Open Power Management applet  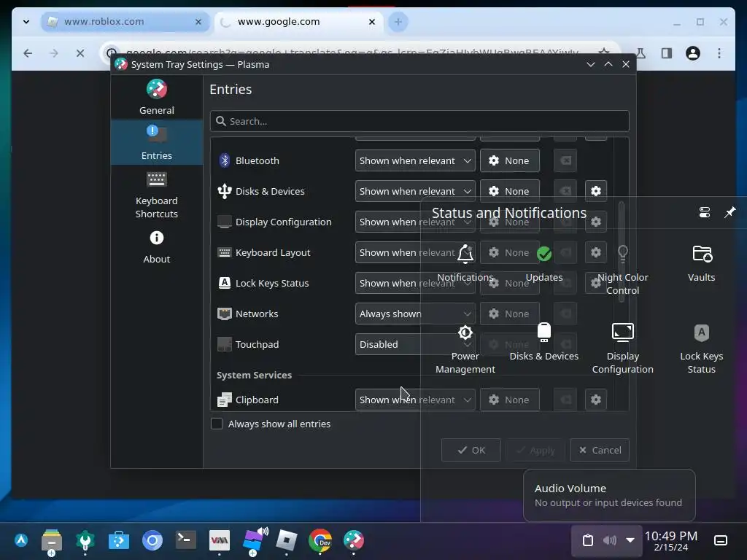[x=465, y=349]
